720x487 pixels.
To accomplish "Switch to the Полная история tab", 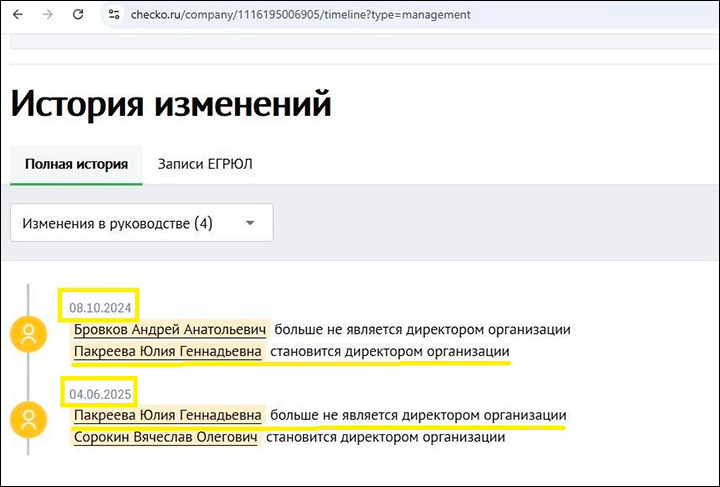I will click(76, 164).
